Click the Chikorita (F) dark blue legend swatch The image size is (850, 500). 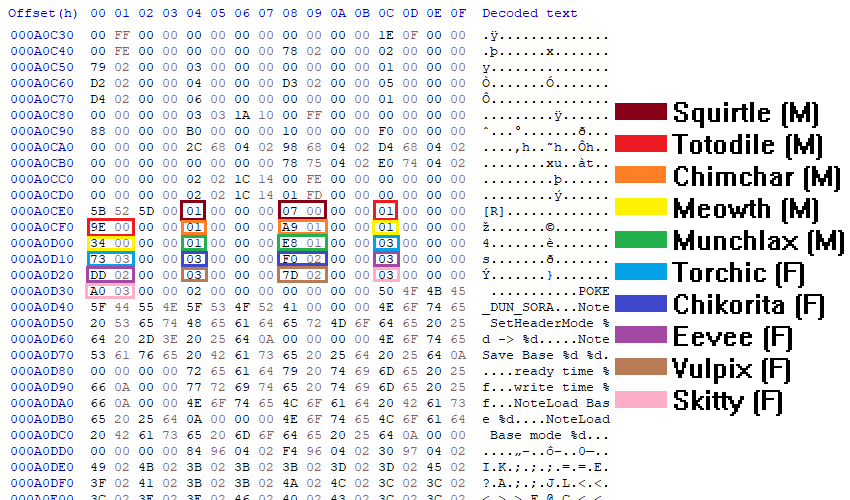click(640, 303)
